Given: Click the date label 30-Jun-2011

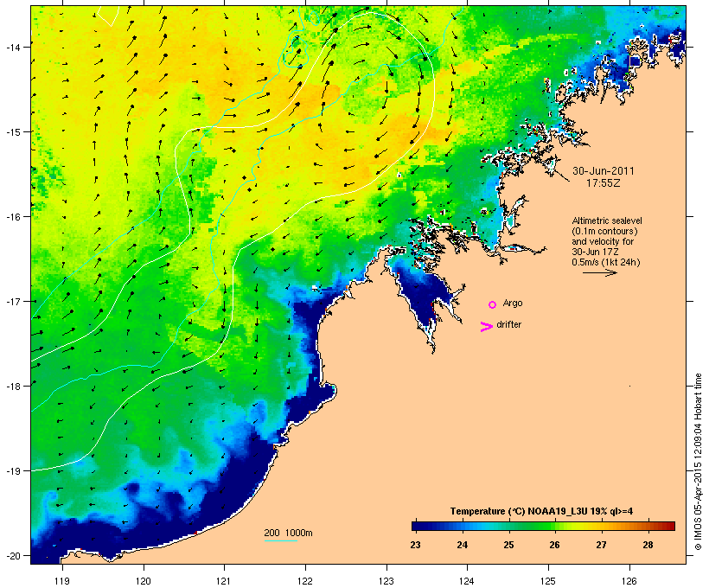Looking at the screenshot, I should pyautogui.click(x=604, y=171).
